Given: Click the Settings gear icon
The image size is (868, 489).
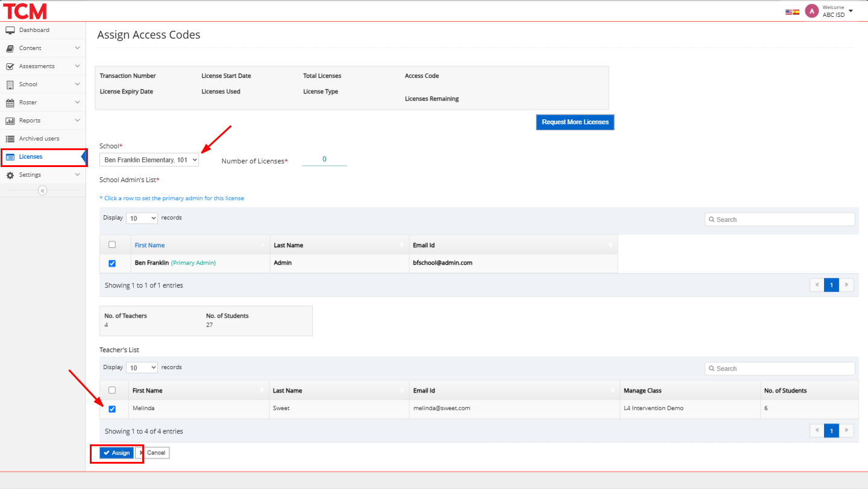Looking at the screenshot, I should click(x=10, y=175).
